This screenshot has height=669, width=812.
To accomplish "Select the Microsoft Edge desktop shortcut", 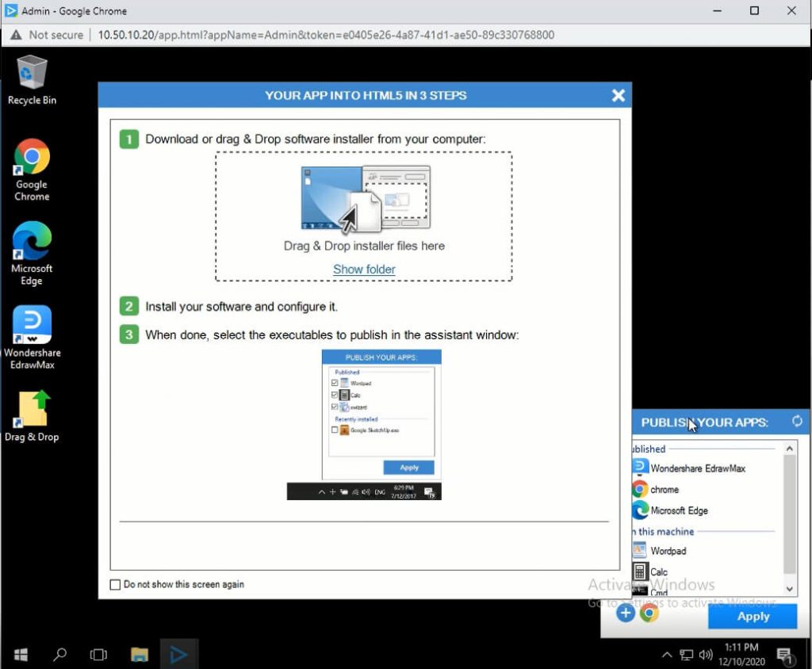I will pos(32,254).
